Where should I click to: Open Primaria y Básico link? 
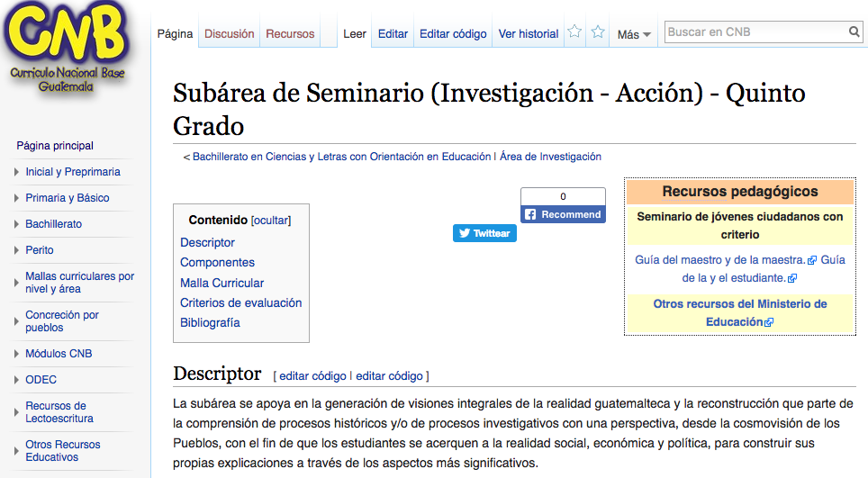point(68,198)
